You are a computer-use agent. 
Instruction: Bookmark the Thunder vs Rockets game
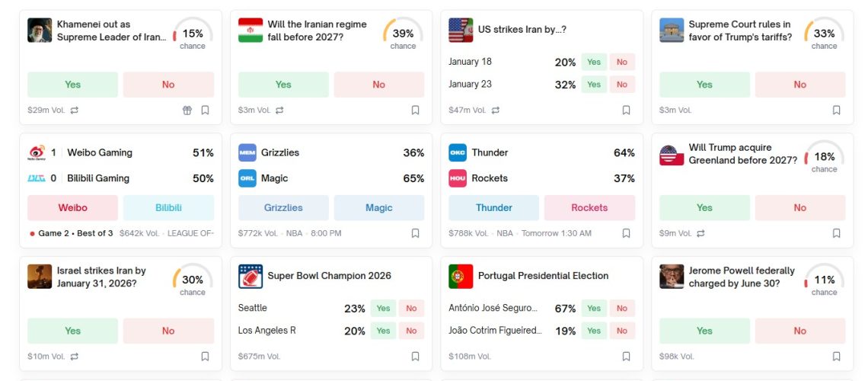point(626,233)
